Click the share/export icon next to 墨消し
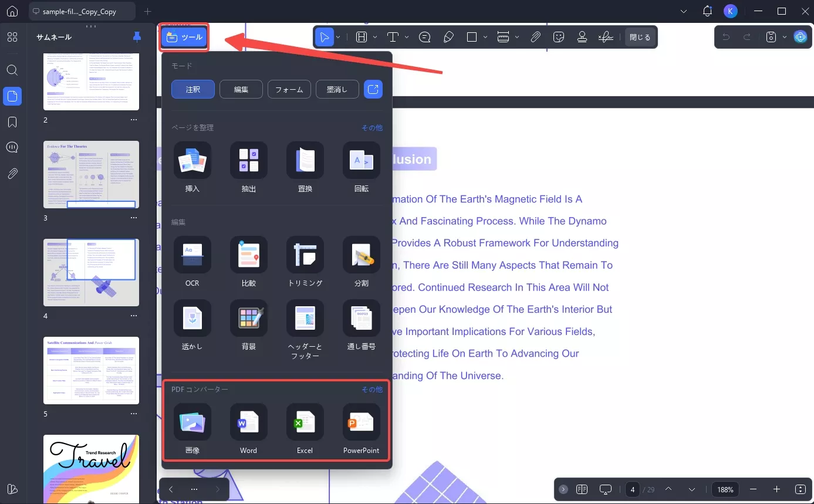This screenshot has height=504, width=814. click(373, 89)
